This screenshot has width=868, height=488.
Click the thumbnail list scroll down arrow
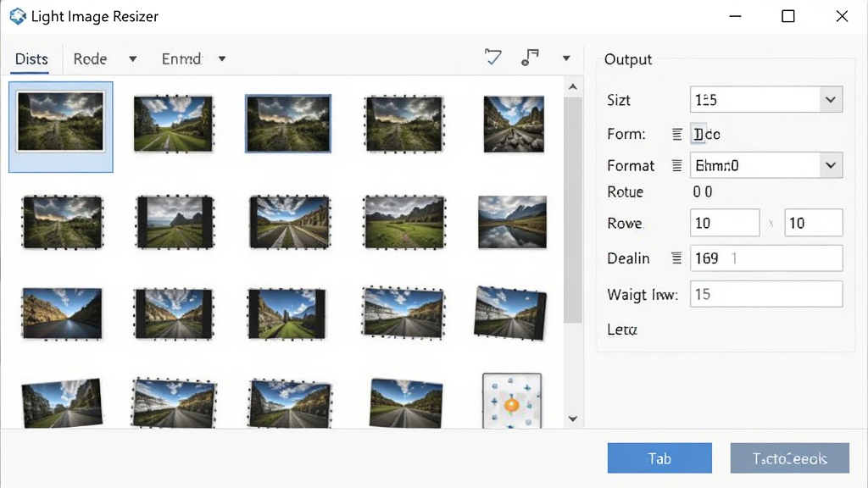pyautogui.click(x=573, y=419)
